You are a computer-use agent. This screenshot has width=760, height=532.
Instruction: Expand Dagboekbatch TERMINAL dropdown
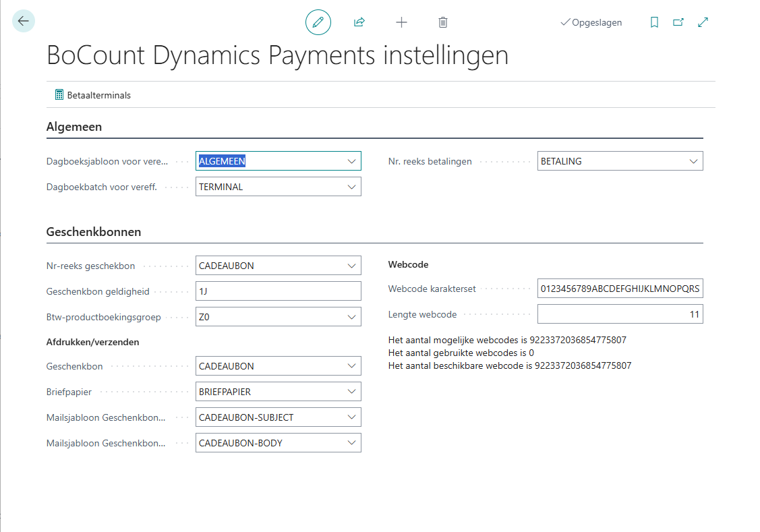click(351, 187)
